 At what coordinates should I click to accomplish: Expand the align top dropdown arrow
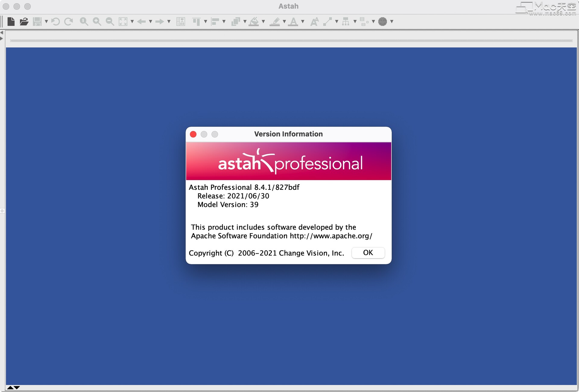(x=205, y=21)
